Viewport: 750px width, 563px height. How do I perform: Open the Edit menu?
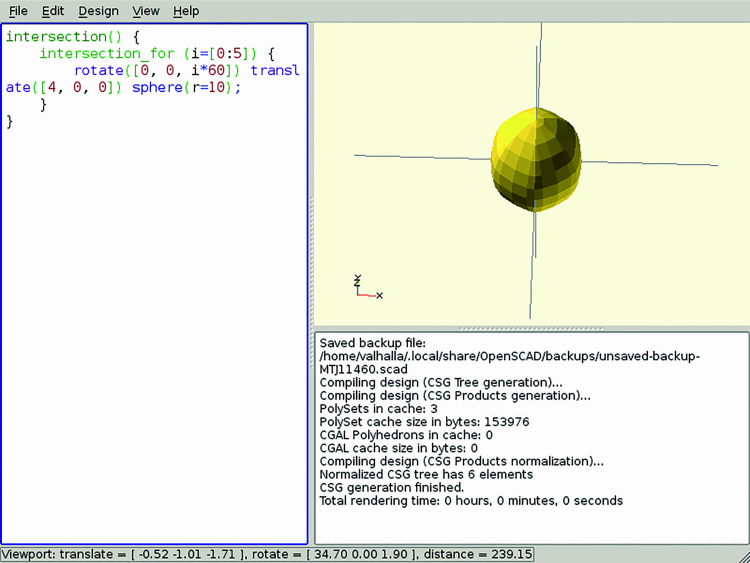tap(53, 11)
